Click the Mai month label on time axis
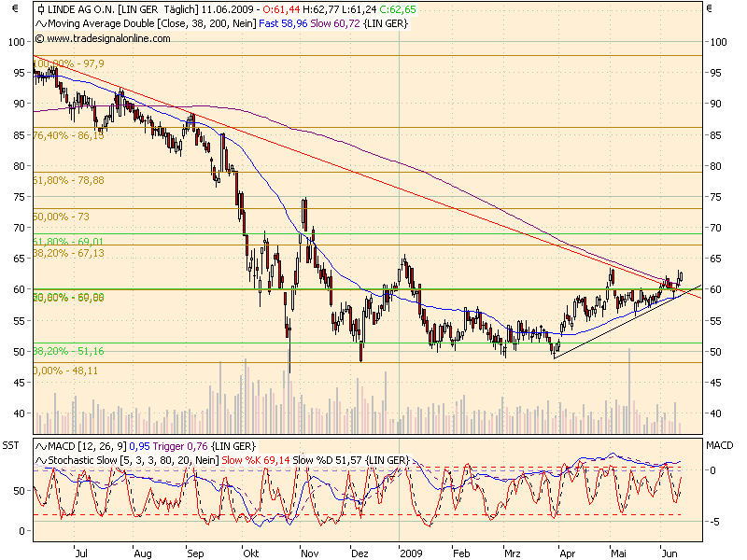747x560 pixels. tap(618, 553)
